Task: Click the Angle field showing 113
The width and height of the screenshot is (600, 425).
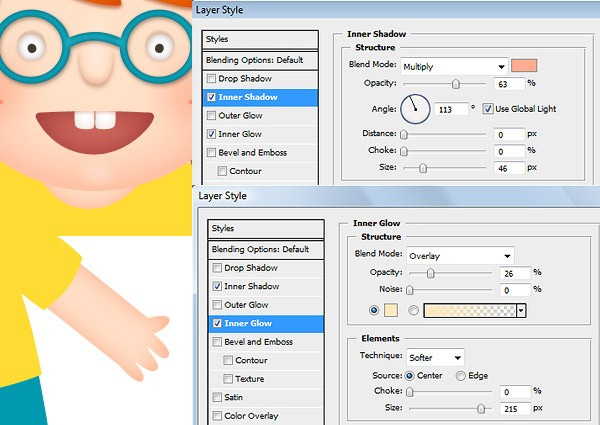Action: (x=452, y=110)
